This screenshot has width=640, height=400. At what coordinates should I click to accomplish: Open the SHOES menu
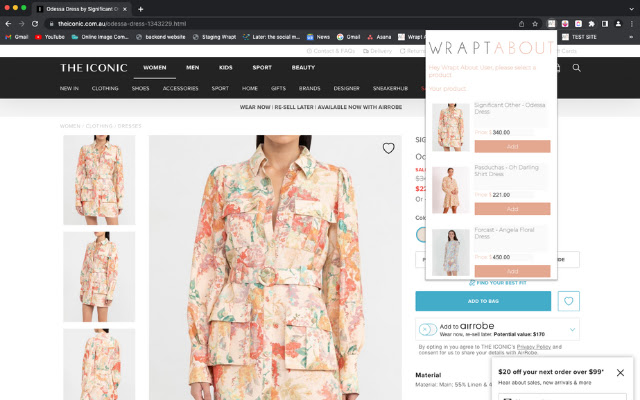click(140, 88)
